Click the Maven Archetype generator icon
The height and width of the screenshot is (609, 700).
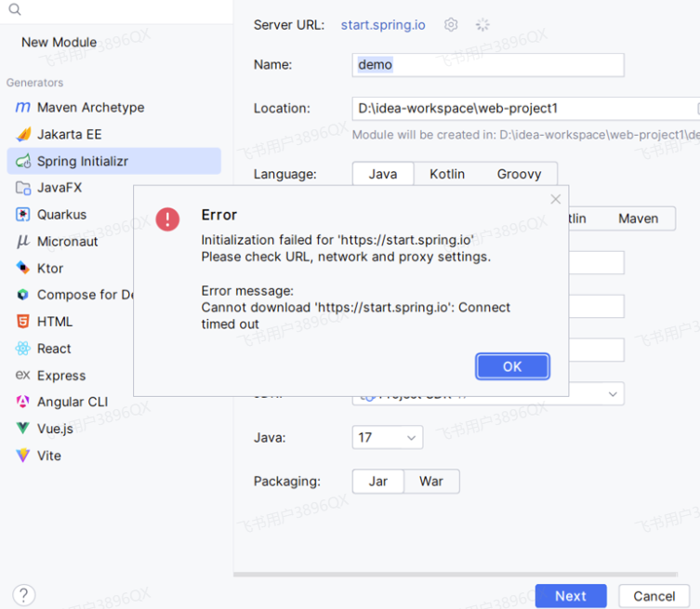tap(22, 107)
